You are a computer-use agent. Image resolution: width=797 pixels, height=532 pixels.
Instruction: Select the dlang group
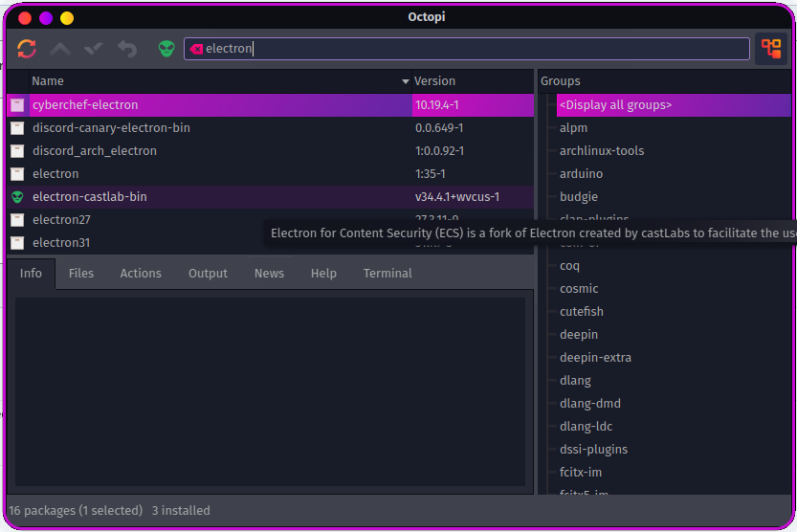coord(575,381)
